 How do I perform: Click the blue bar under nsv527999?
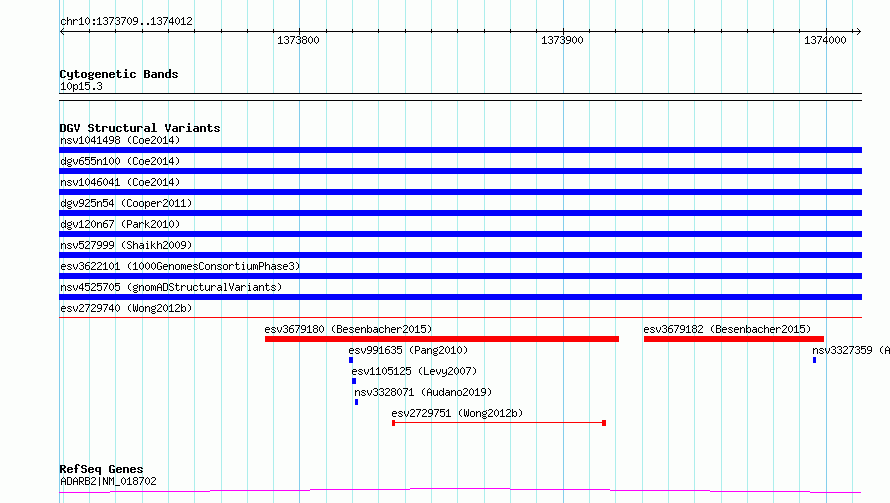pyautogui.click(x=460, y=255)
